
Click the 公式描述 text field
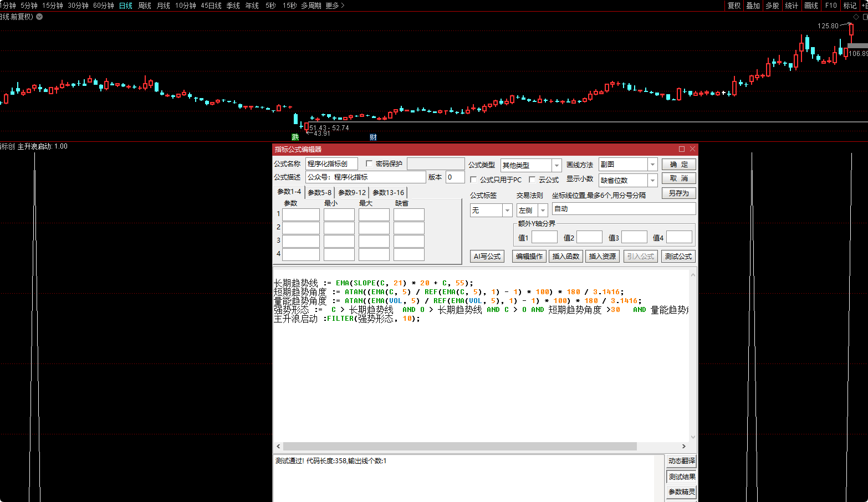[x=365, y=177]
